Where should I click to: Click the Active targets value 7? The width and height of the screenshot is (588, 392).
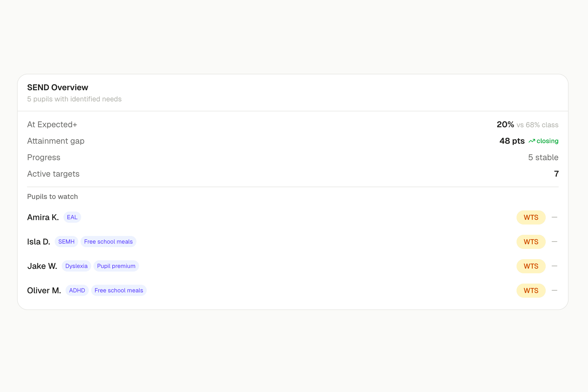tap(556, 174)
